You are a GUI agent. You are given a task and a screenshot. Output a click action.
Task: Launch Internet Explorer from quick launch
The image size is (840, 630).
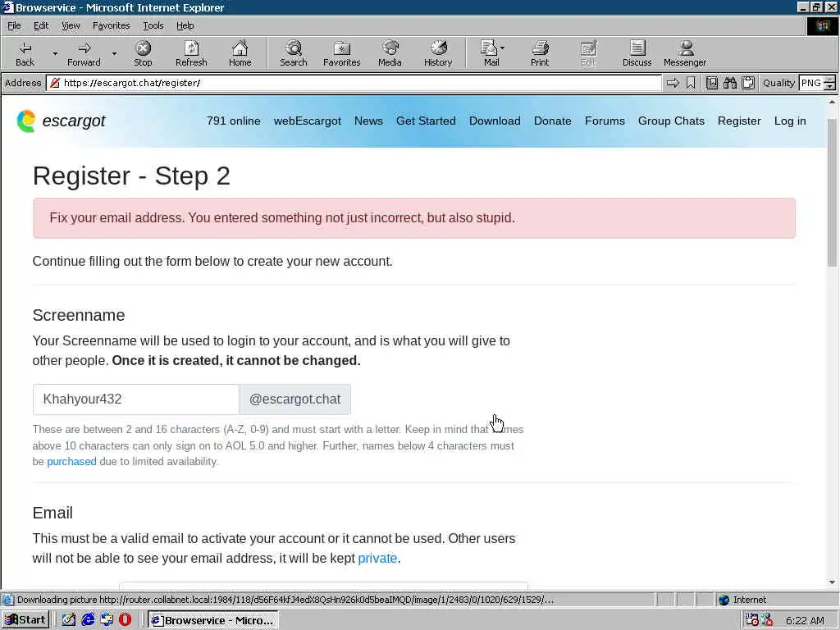click(88, 620)
